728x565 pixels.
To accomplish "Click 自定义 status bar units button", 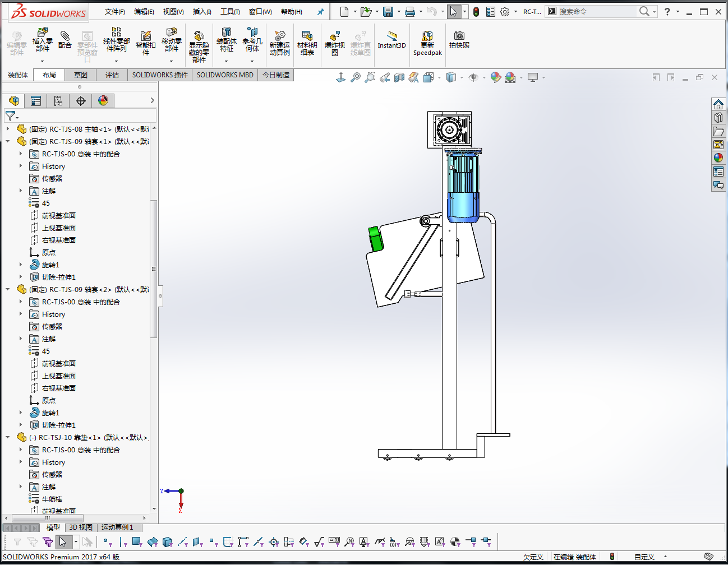I will click(x=644, y=557).
